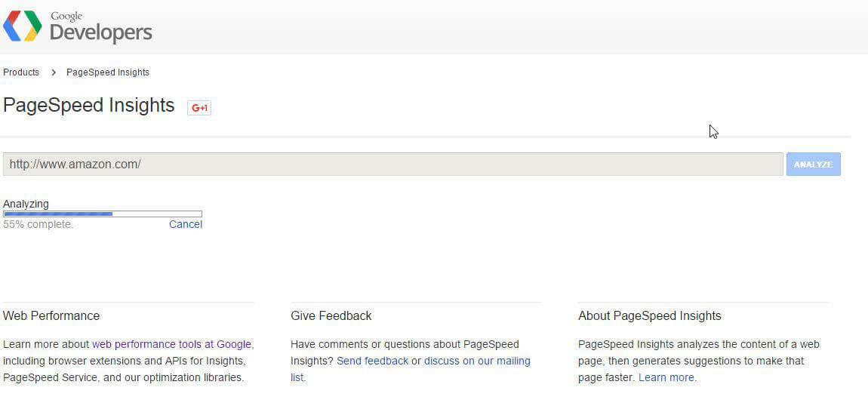The image size is (868, 406).
Task: Click the breadcrumb chevron separator
Action: click(54, 72)
